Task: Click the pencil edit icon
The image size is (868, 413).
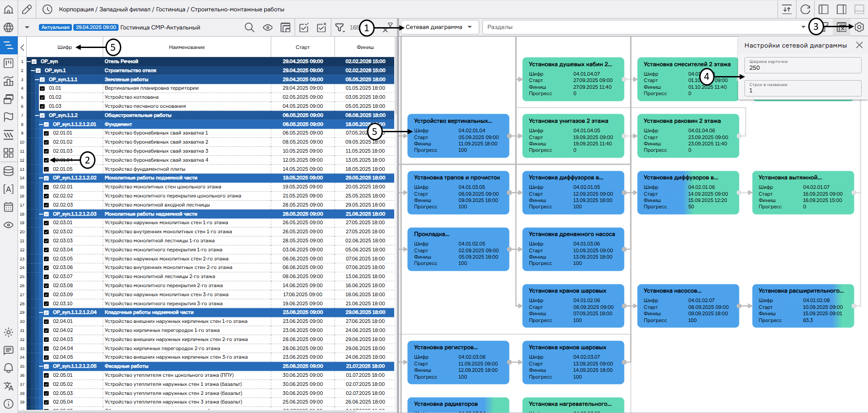Action: click(x=27, y=10)
